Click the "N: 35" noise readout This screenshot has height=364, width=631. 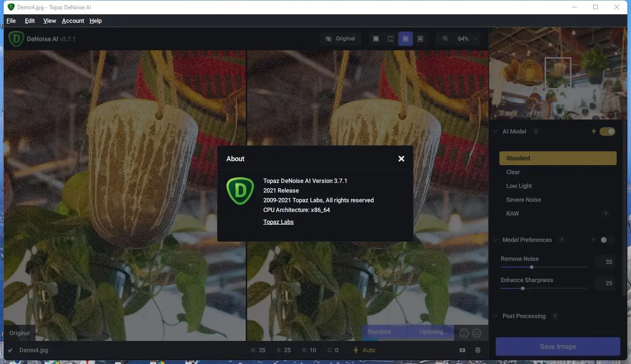pos(258,350)
